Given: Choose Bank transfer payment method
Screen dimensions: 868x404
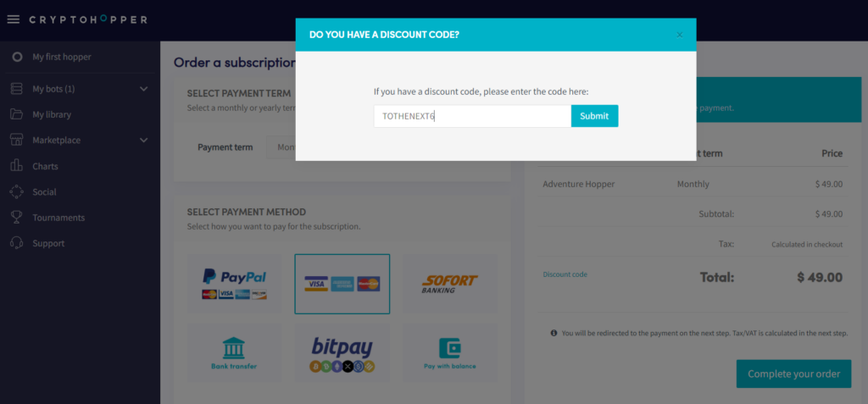Looking at the screenshot, I should pyautogui.click(x=234, y=353).
